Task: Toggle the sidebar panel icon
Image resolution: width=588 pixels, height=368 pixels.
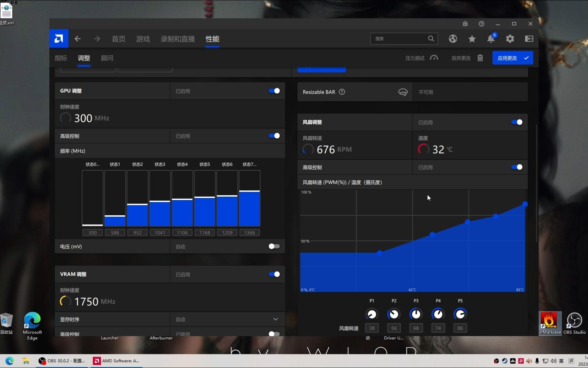Action: 529,39
